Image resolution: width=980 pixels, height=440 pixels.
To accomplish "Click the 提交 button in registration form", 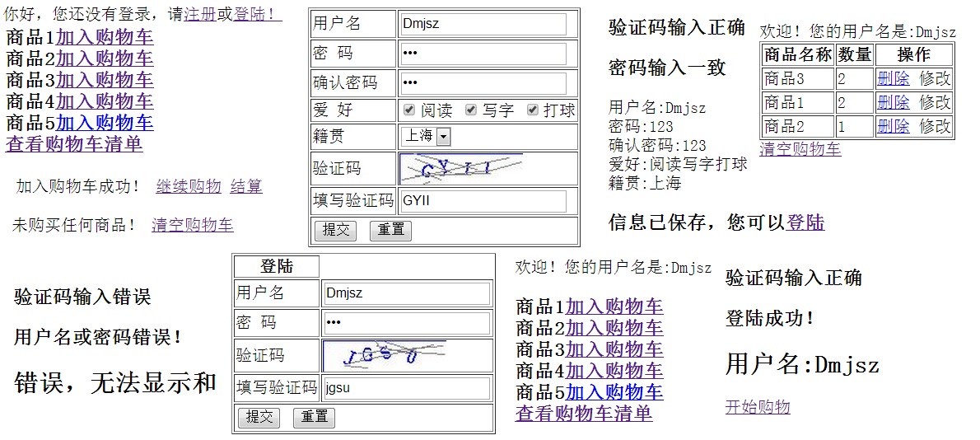I will 335,230.
